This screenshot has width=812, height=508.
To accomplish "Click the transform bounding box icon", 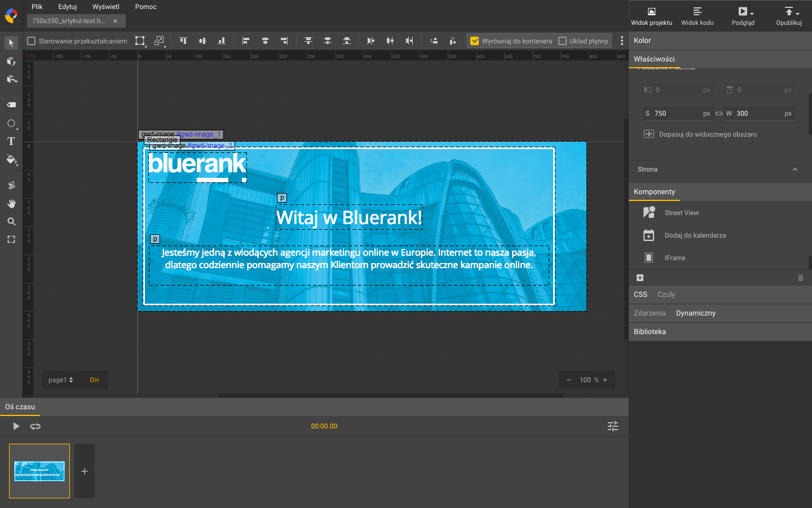I will point(140,41).
